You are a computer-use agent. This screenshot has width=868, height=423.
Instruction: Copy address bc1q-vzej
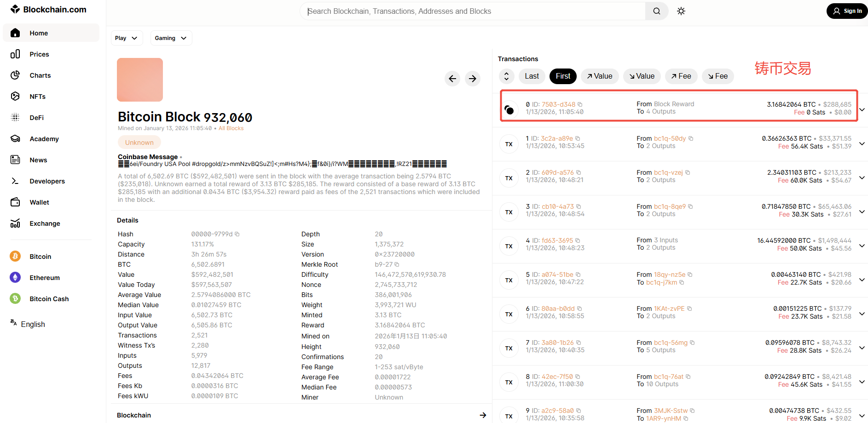(x=688, y=172)
